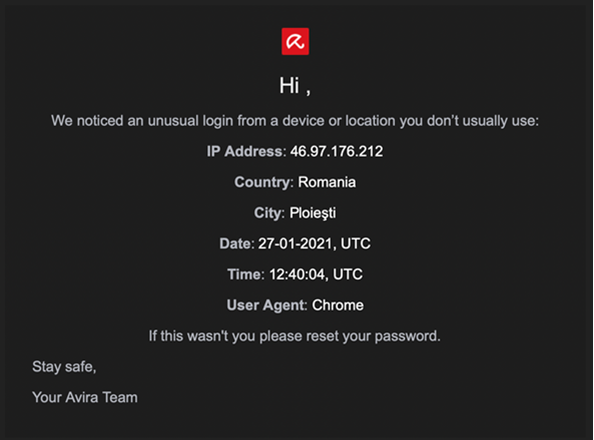Click the "Hi ," greeting heading
This screenshot has width=594, height=440.
(x=295, y=86)
